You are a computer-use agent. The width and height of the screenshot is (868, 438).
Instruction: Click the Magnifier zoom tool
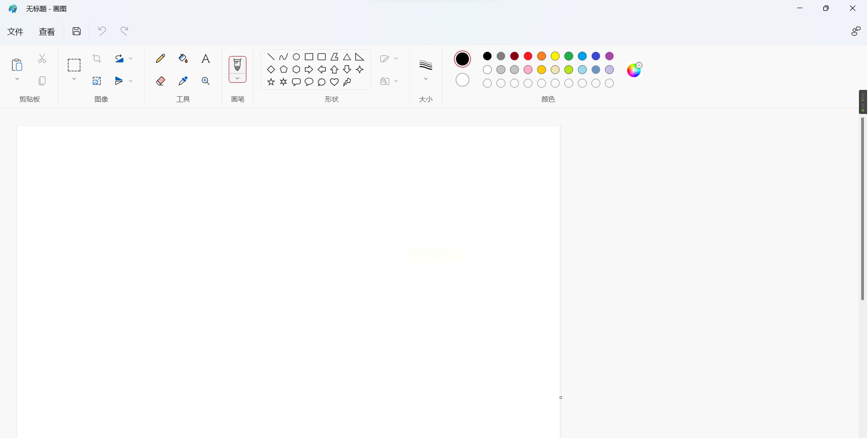(206, 81)
